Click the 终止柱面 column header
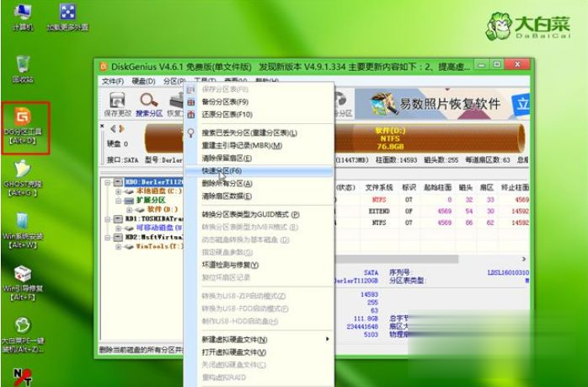The width and height of the screenshot is (588, 387). tap(515, 187)
